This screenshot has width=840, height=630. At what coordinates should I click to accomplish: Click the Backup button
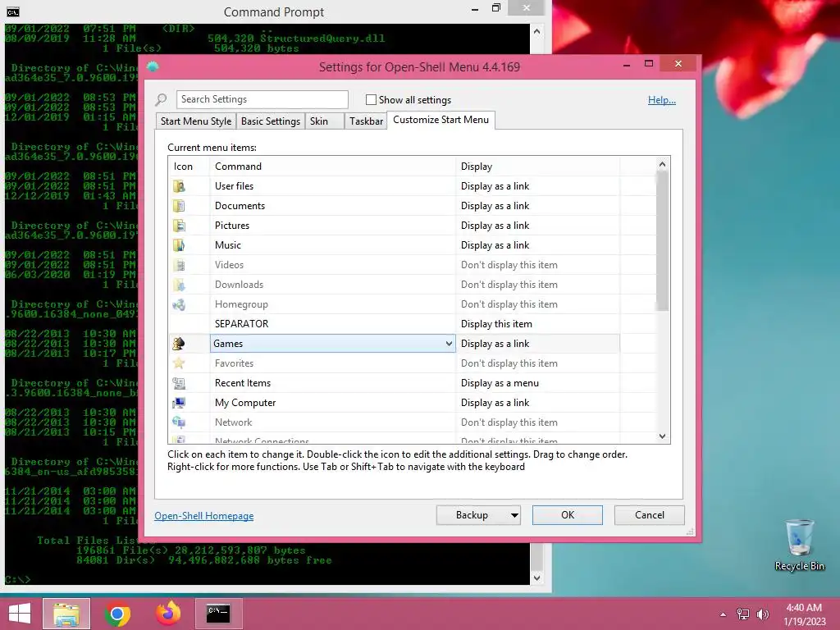click(472, 515)
